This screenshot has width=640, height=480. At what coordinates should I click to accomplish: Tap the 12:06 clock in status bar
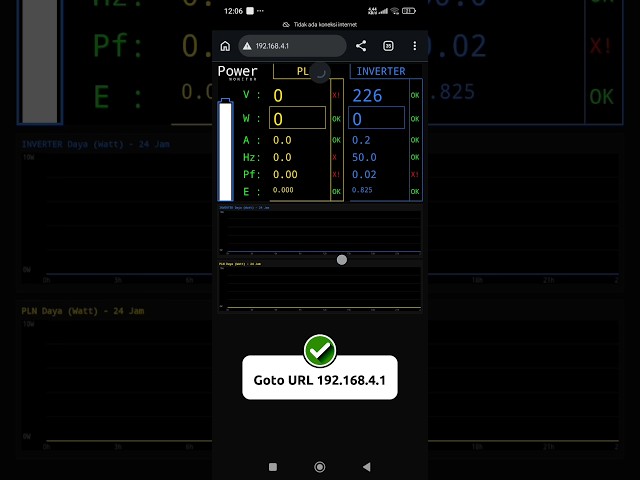click(x=233, y=11)
